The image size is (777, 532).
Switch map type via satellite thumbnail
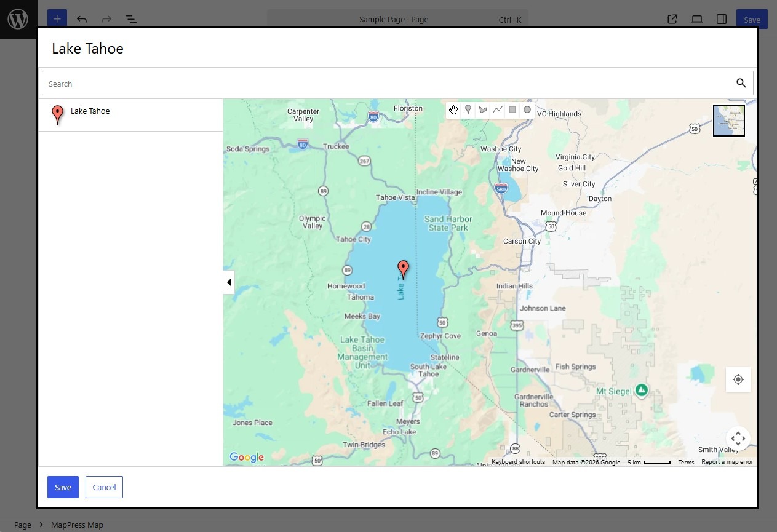[729, 121]
